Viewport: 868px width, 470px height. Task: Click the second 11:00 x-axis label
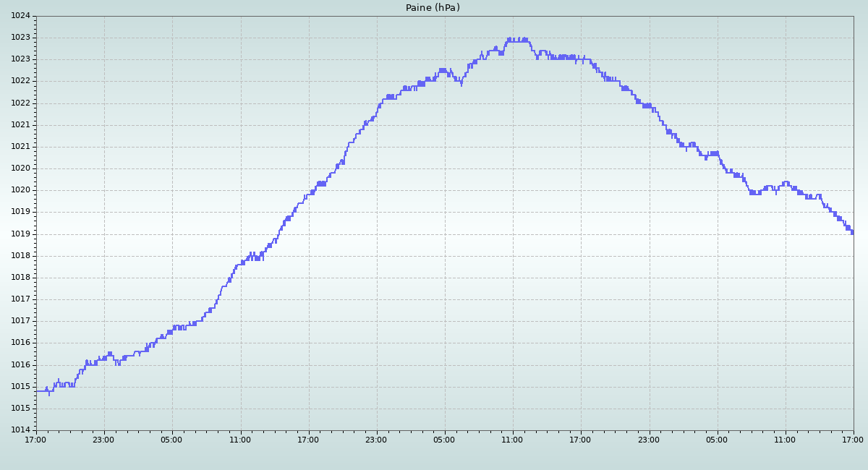coord(512,439)
